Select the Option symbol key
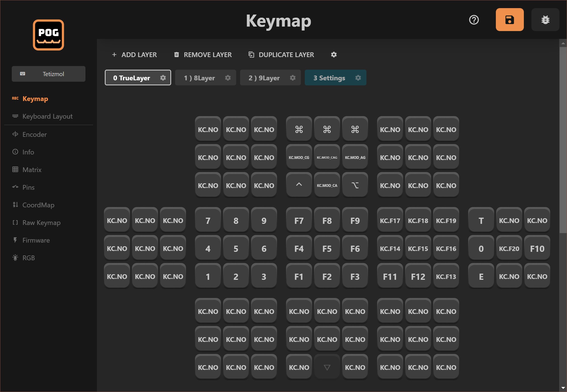567x392 pixels. (355, 185)
